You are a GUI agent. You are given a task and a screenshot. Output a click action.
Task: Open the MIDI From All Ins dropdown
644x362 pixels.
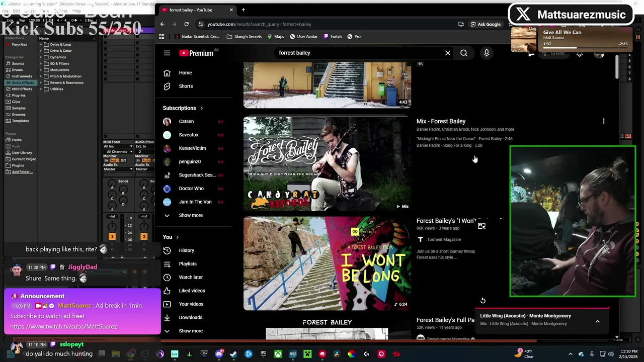(118, 147)
